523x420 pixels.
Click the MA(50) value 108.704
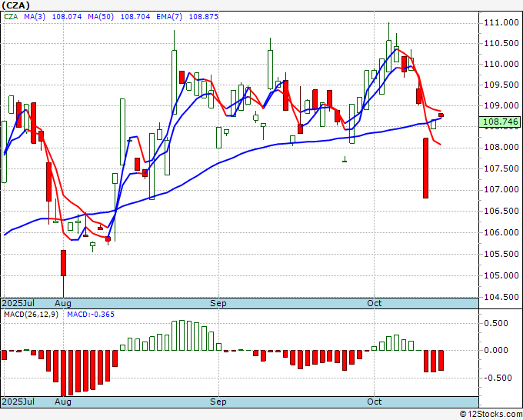click(x=135, y=16)
